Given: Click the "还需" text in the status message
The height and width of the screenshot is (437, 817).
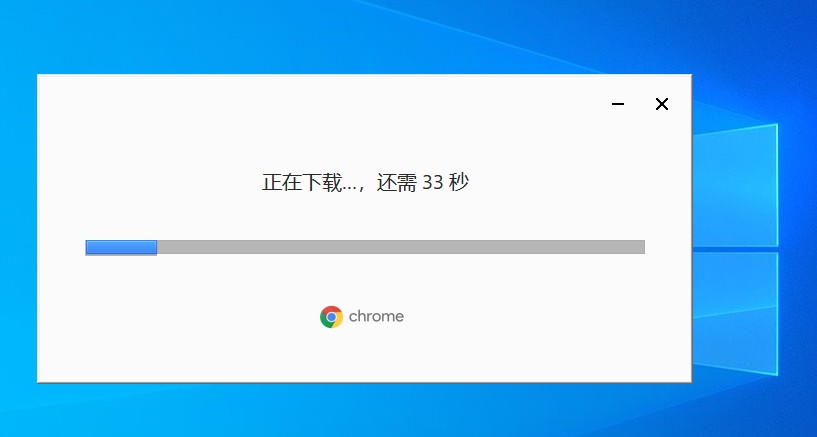Looking at the screenshot, I should click(397, 182).
